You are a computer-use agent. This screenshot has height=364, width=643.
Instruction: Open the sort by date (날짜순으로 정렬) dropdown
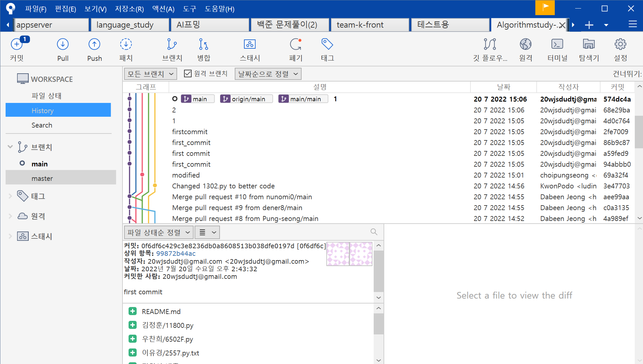click(x=268, y=74)
